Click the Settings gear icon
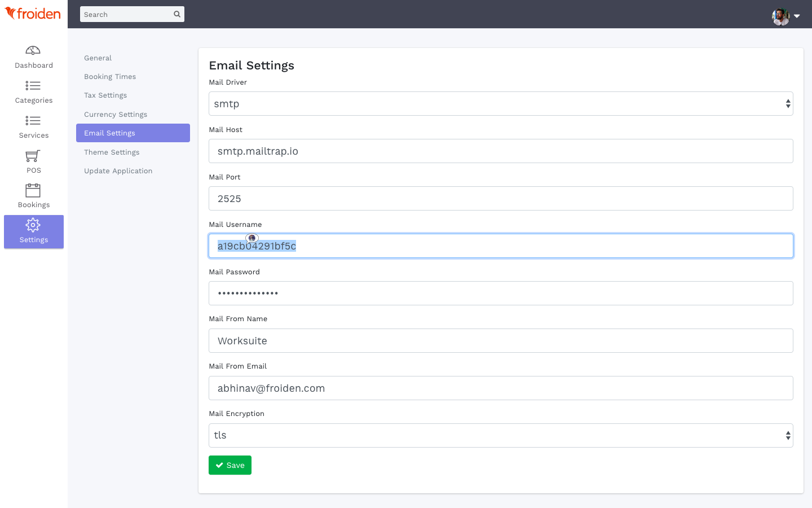Screen dimensions: 812x508 33,225
